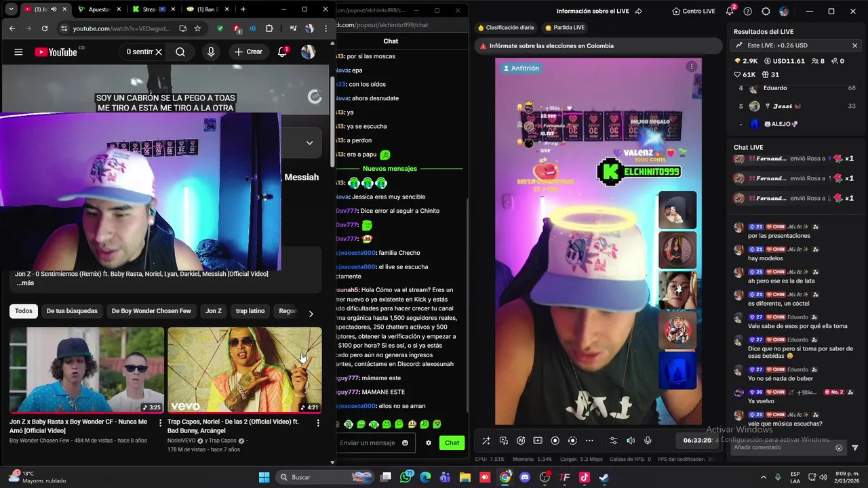This screenshot has height=488, width=868.
Task: Open TikTok LIVE help question icon
Action: 748,12
